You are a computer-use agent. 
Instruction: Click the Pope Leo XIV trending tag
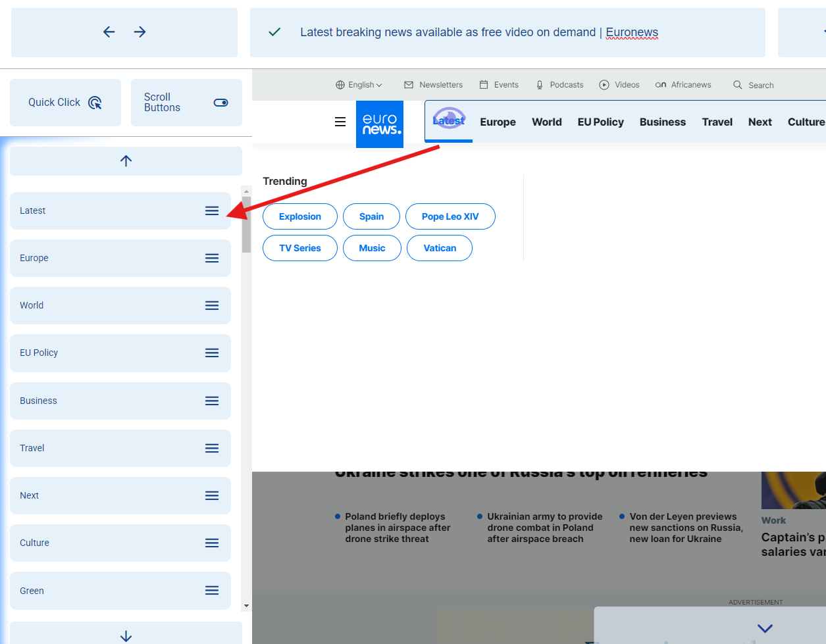click(x=450, y=216)
